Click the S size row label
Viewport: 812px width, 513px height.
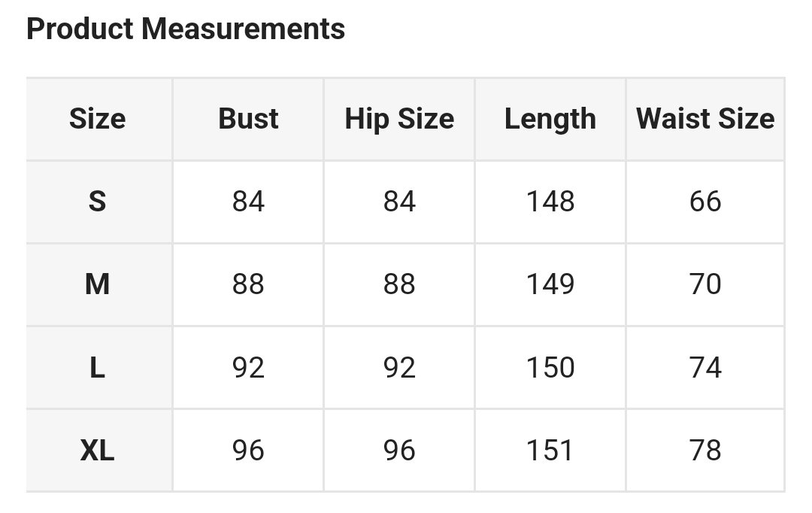point(98,202)
